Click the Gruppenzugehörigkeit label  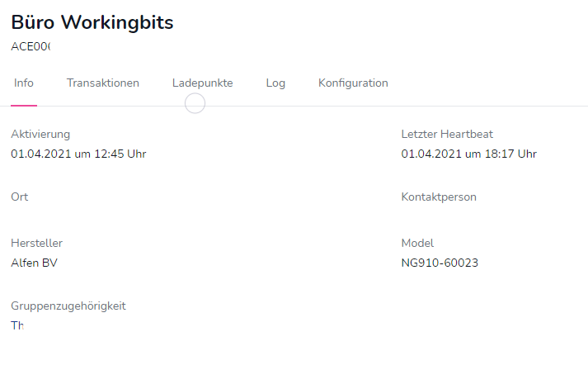pos(68,306)
